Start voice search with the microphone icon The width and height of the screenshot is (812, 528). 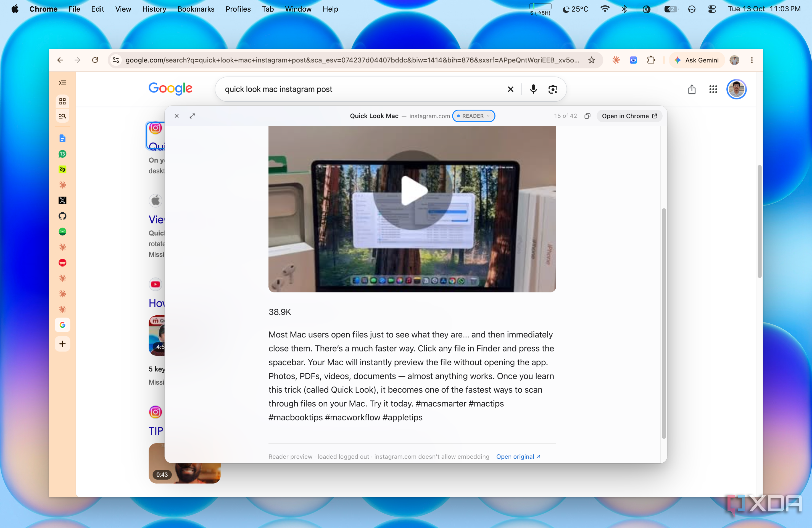[x=533, y=89]
